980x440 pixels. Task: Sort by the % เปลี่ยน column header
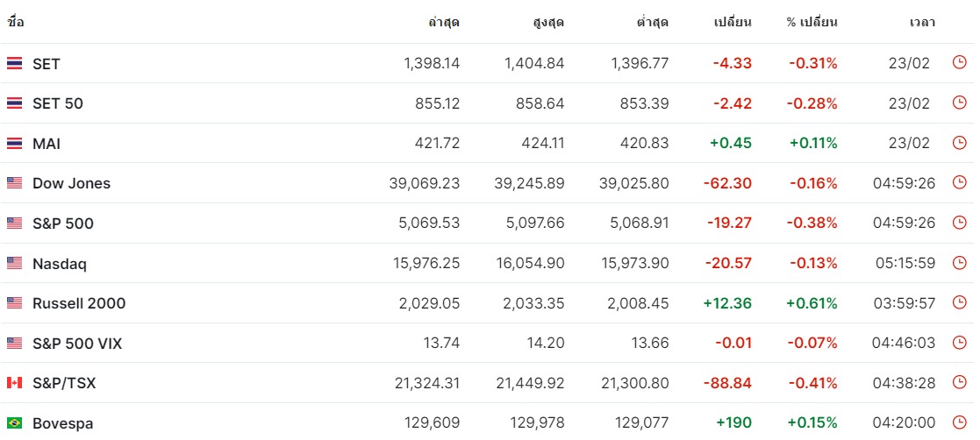pyautogui.click(x=812, y=23)
